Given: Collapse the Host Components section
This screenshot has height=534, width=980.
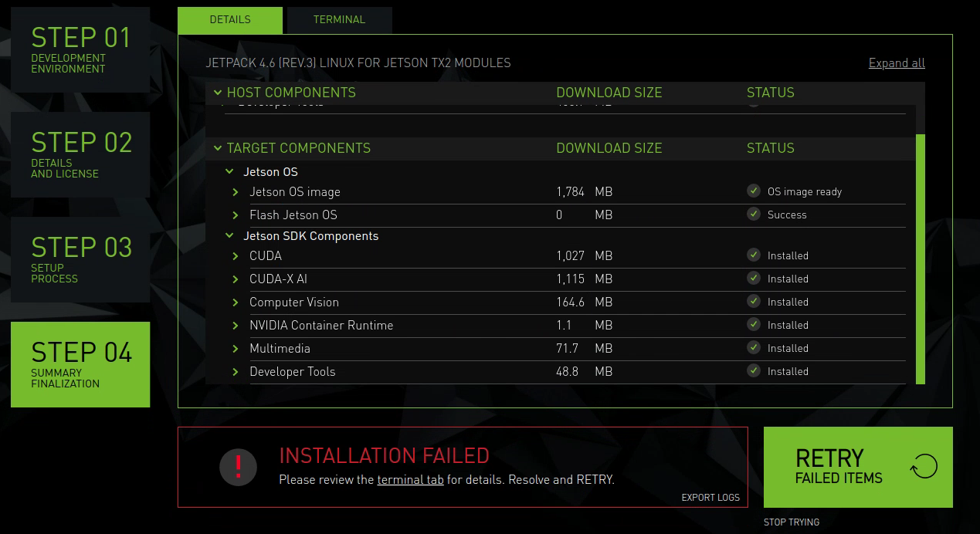Looking at the screenshot, I should tap(218, 93).
